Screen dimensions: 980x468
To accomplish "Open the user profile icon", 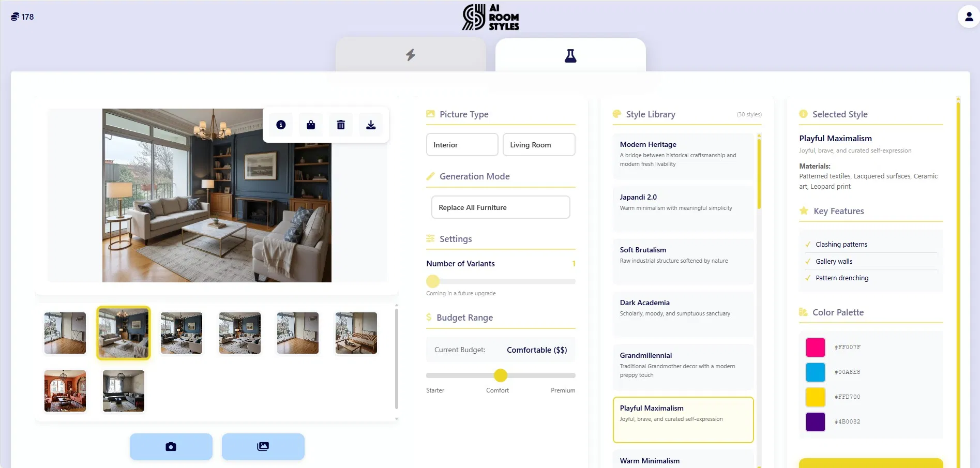I will [969, 17].
